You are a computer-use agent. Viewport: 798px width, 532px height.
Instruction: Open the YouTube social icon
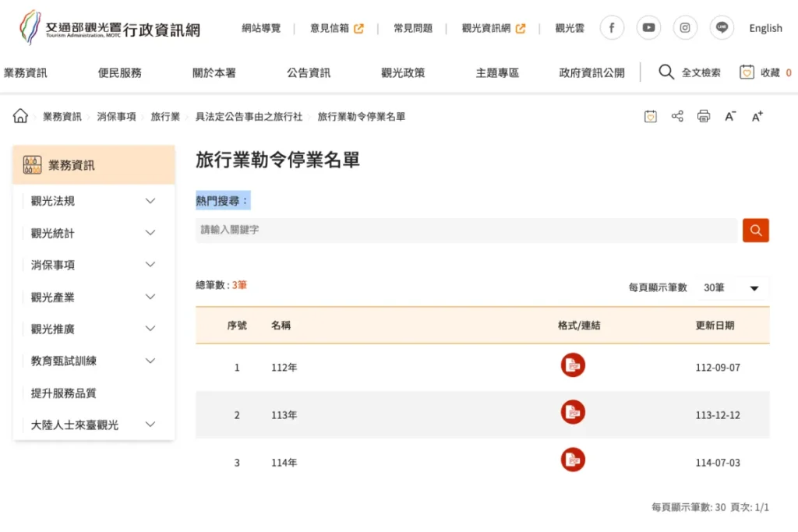648,27
